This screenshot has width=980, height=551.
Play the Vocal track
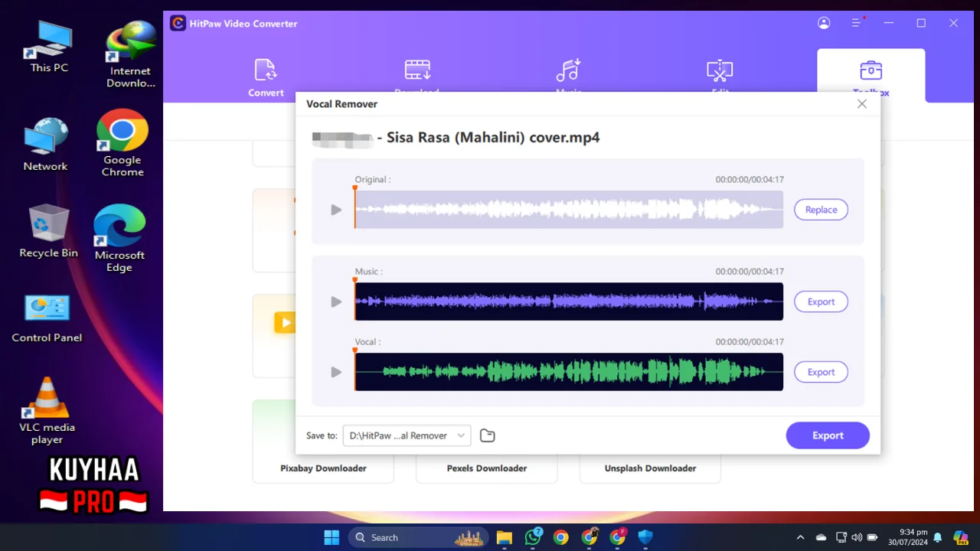[336, 372]
